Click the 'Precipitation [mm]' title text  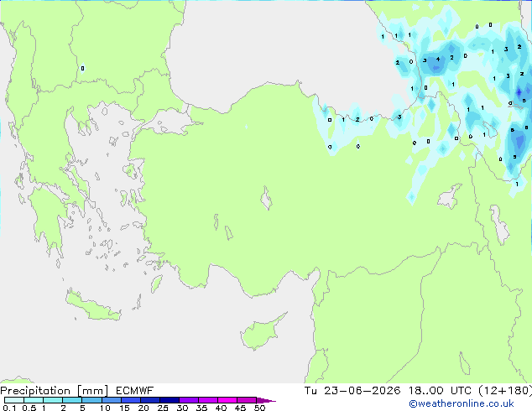tap(54, 391)
